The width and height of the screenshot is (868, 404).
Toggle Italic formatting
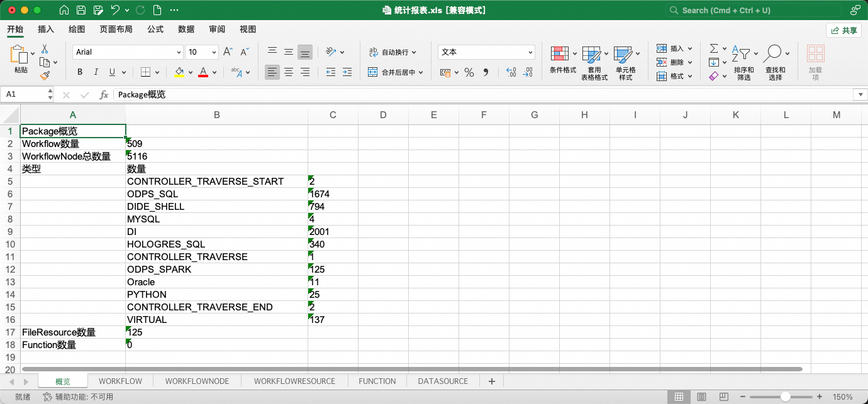click(x=96, y=72)
